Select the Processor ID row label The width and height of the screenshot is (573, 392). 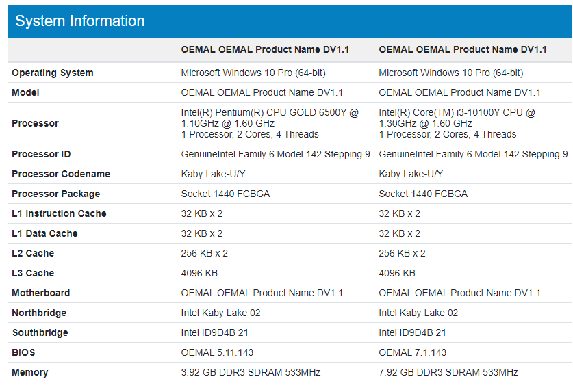pos(41,154)
